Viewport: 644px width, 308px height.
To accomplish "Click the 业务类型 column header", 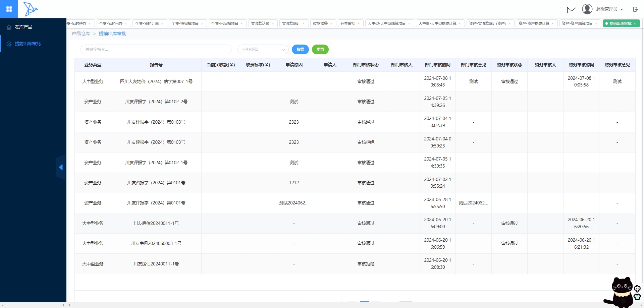I will point(93,65).
